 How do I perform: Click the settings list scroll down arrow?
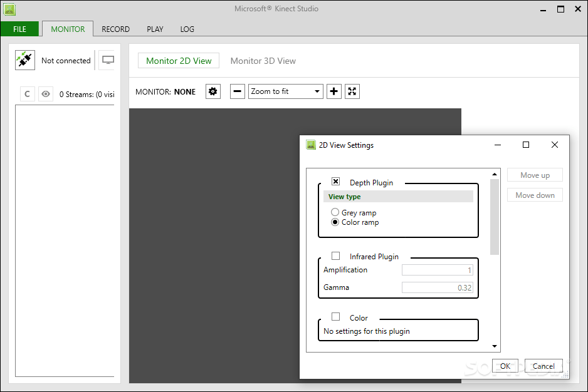(x=495, y=346)
